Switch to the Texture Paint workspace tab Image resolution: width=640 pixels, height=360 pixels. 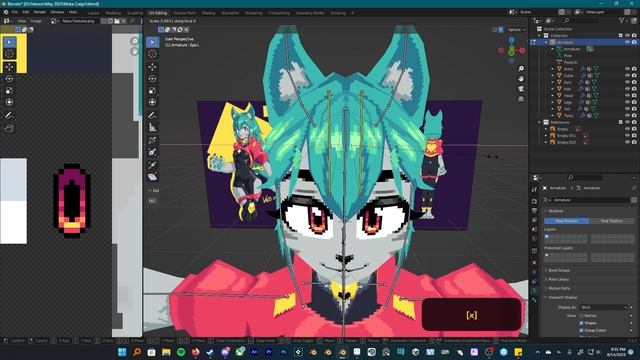coord(184,13)
